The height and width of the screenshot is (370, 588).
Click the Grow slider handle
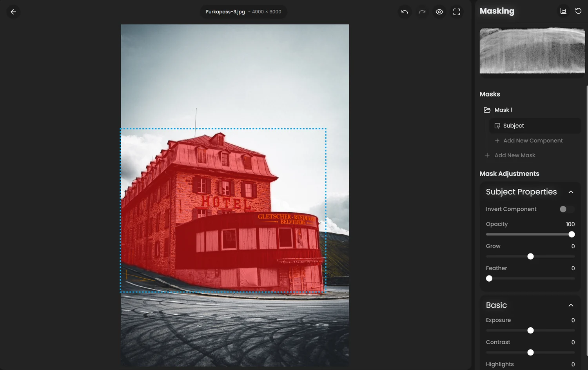point(530,257)
